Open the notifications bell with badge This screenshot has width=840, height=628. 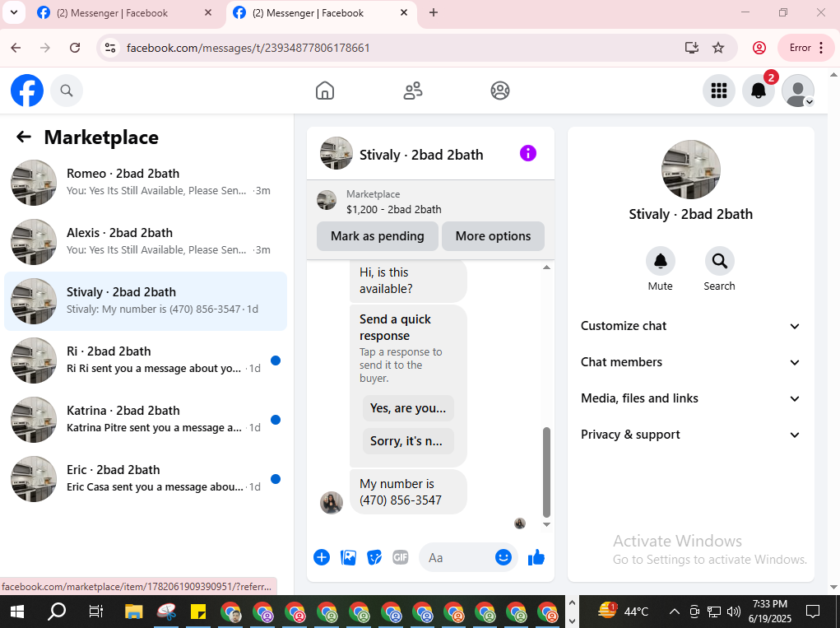758,91
